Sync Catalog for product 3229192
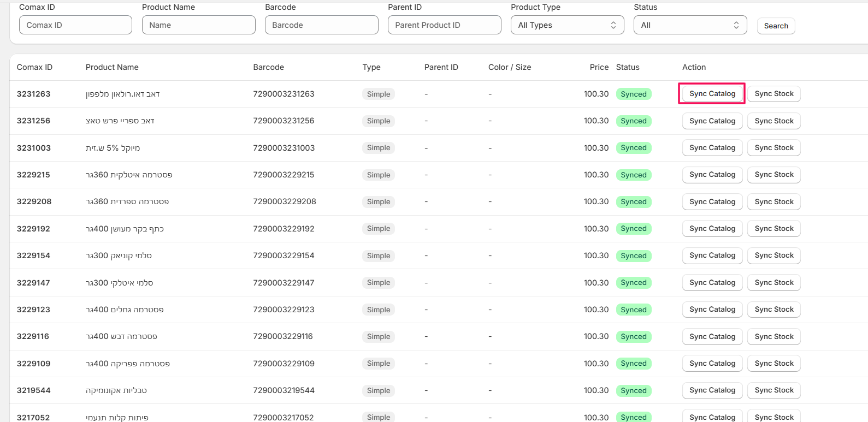The image size is (868, 422). click(712, 229)
